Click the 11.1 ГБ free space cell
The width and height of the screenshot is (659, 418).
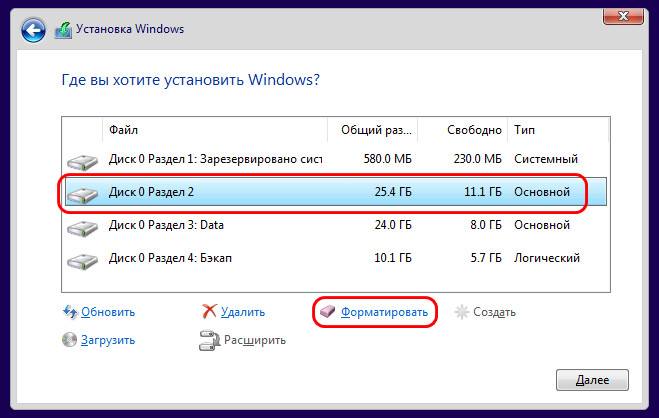point(482,192)
